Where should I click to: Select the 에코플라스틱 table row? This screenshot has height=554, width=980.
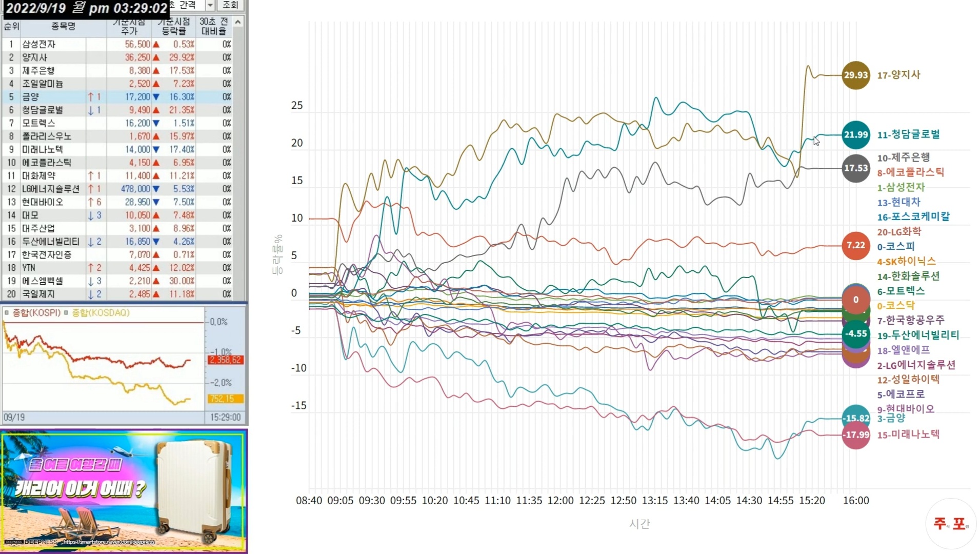[x=117, y=163]
